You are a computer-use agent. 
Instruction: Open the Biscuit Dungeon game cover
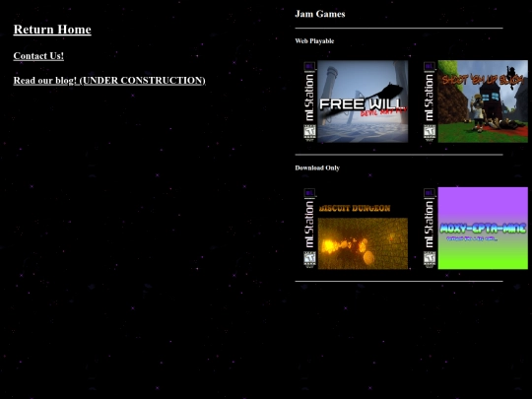(356, 229)
